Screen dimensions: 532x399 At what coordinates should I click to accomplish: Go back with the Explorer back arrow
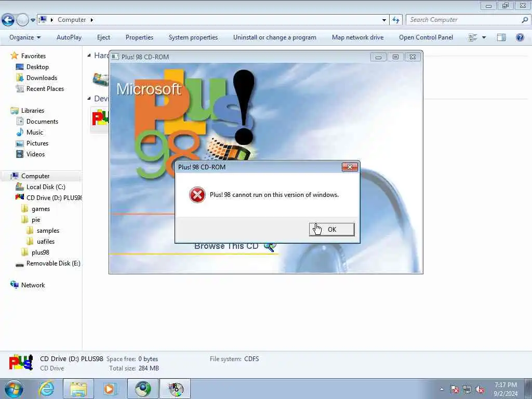click(8, 20)
